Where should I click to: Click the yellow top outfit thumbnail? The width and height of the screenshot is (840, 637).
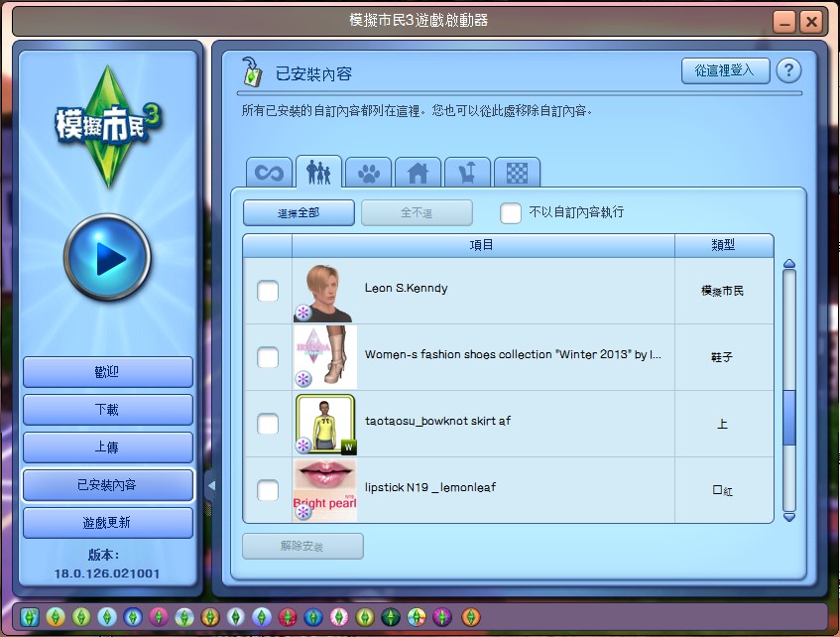point(325,424)
